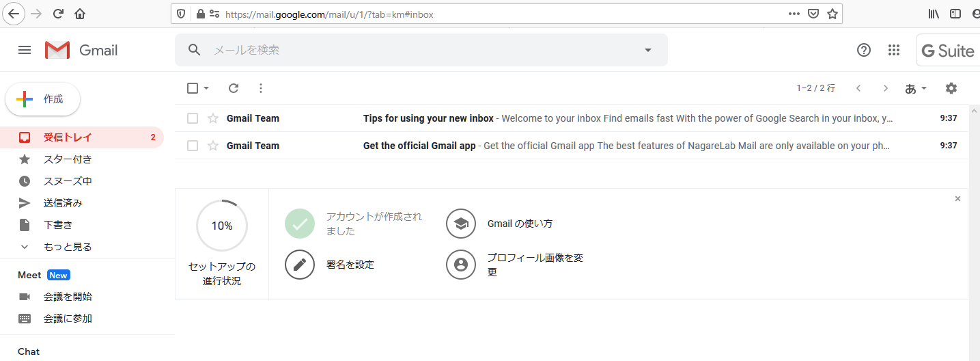Screen dimensions: 980x361
Task: Open the tracking protection shield icon
Action: click(181, 14)
